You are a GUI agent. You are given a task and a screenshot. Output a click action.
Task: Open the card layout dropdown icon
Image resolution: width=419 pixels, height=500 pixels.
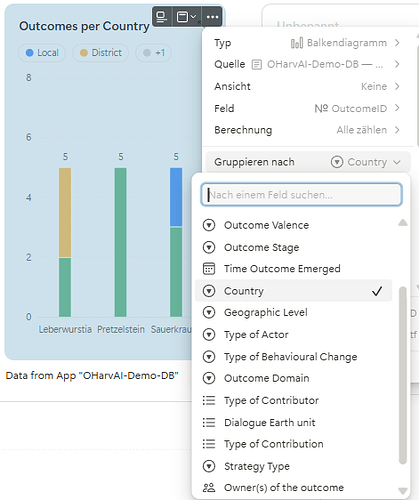[186, 17]
